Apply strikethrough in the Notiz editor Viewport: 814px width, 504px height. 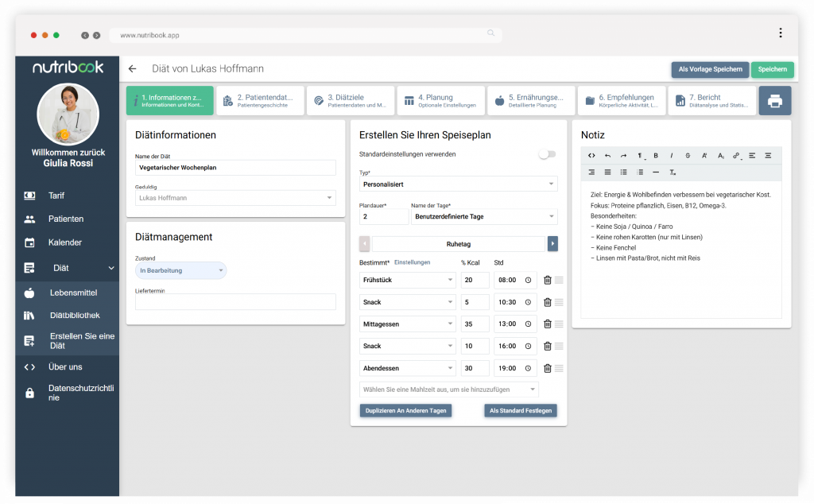coord(688,156)
